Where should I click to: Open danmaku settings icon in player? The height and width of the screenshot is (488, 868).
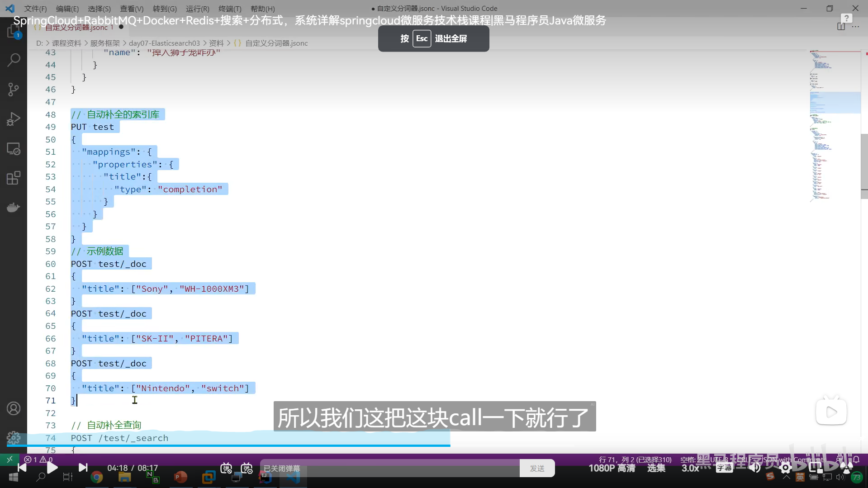[247, 468]
